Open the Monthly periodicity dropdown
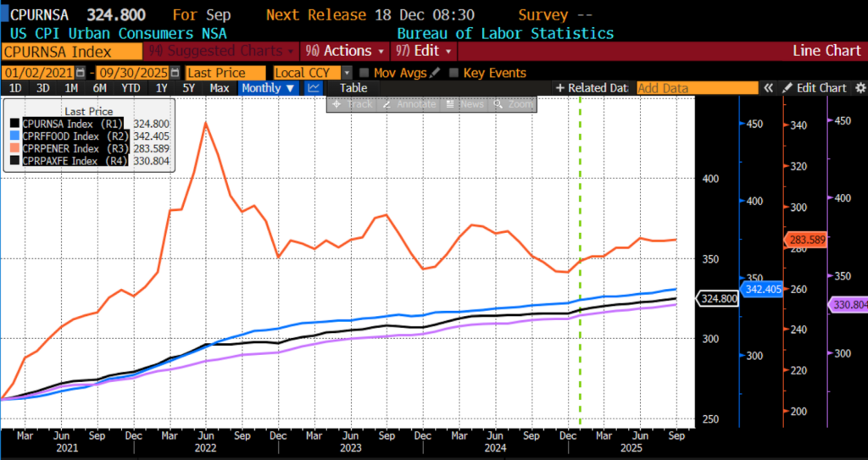The image size is (868, 460). pyautogui.click(x=269, y=88)
